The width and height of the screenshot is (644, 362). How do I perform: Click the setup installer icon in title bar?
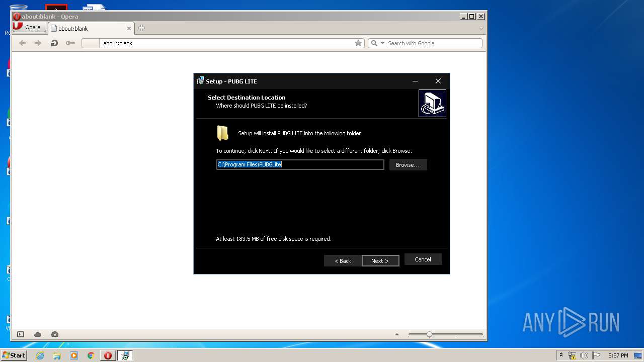[200, 81]
